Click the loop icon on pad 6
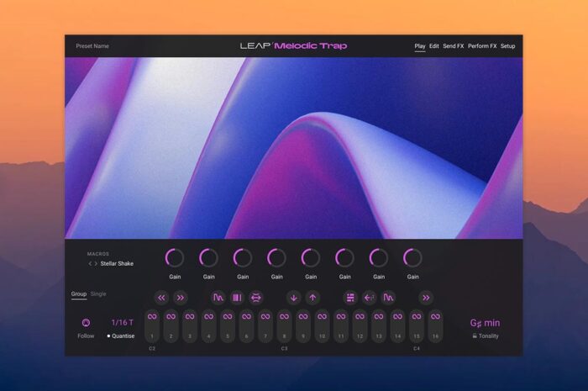 (x=246, y=317)
